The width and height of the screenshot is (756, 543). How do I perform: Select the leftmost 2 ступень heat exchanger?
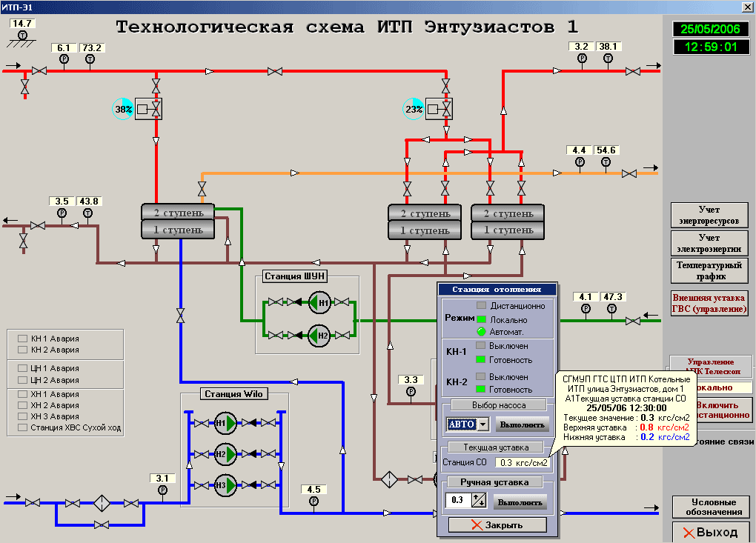point(178,213)
